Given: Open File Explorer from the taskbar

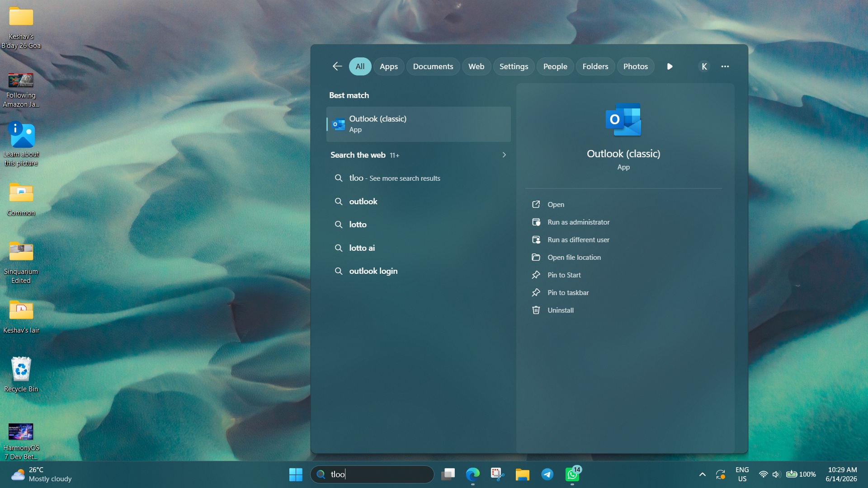Looking at the screenshot, I should pyautogui.click(x=522, y=474).
